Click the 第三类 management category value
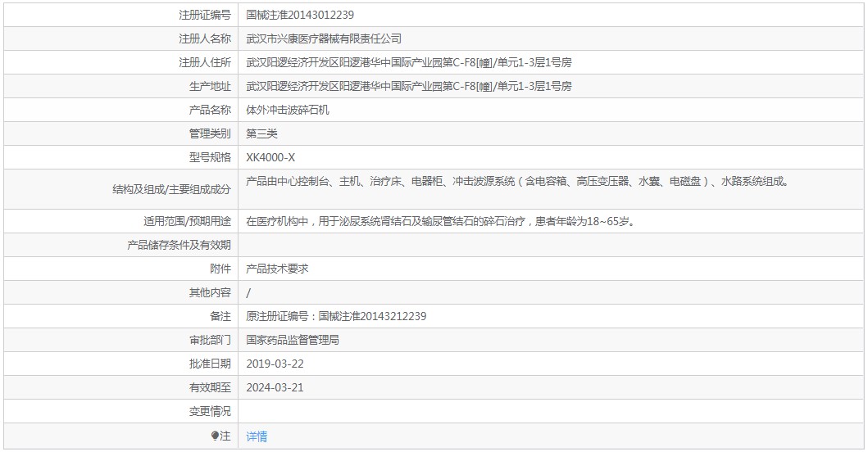868x452 pixels. [261, 134]
